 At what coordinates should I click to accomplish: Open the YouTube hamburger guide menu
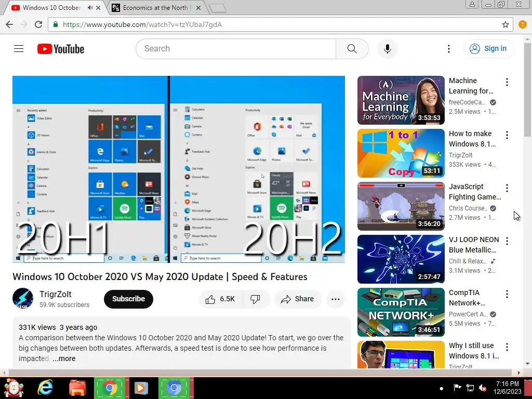19,49
